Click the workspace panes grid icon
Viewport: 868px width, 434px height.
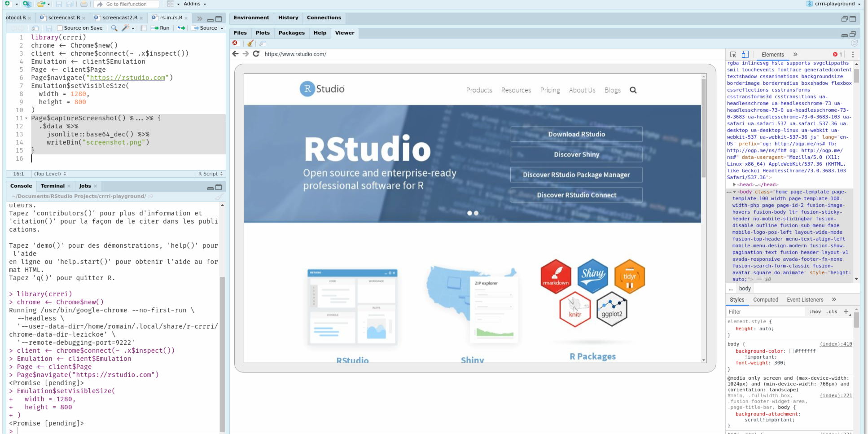coord(171,4)
